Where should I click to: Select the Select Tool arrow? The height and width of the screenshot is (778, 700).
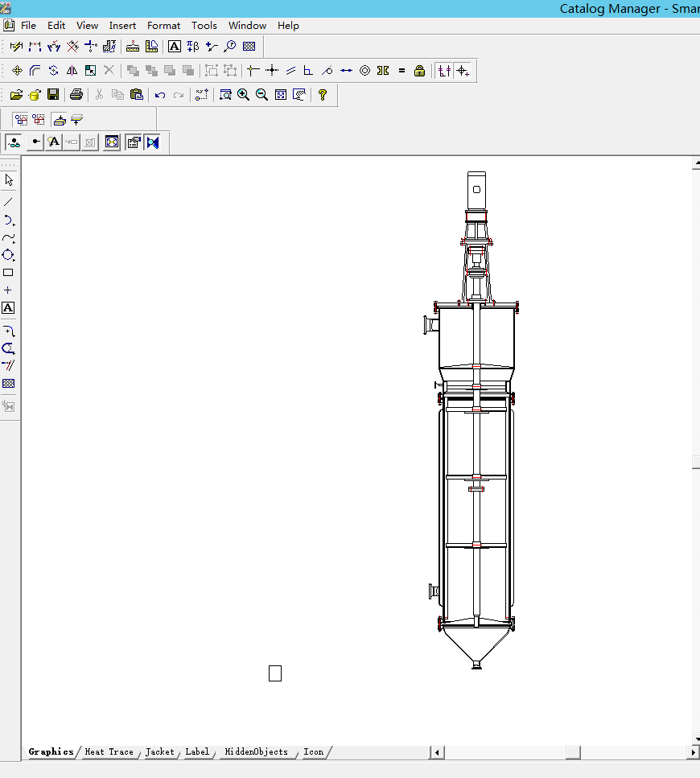(9, 179)
